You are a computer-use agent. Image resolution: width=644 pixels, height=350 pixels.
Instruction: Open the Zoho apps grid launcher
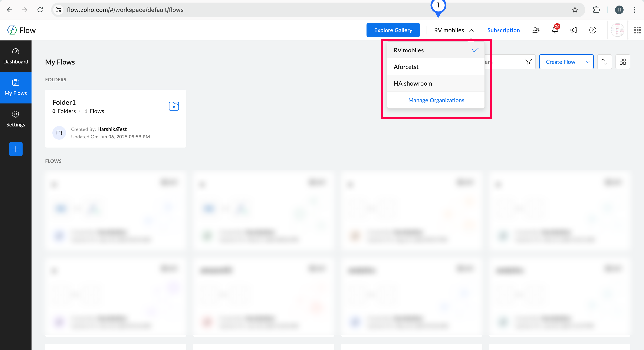pyautogui.click(x=637, y=30)
